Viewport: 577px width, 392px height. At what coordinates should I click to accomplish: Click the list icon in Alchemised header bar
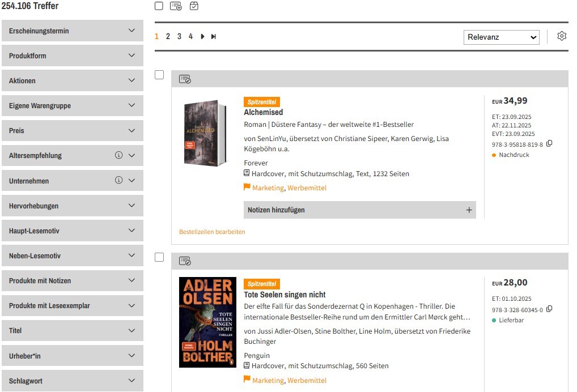185,79
